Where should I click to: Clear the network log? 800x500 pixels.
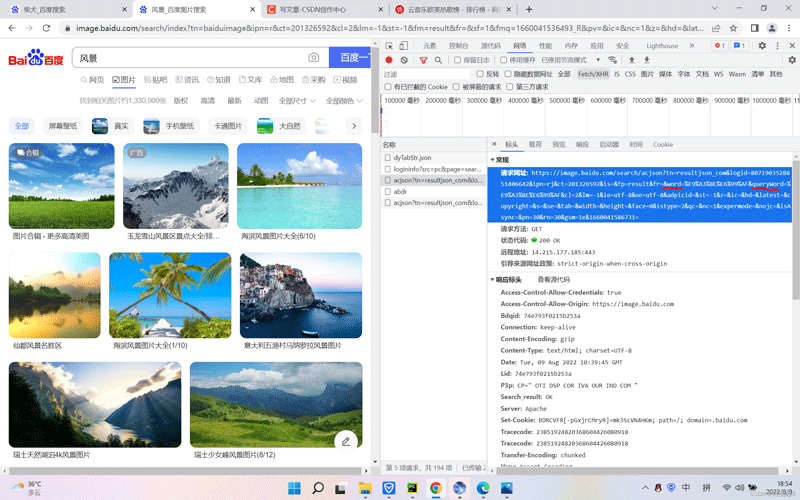[406, 60]
